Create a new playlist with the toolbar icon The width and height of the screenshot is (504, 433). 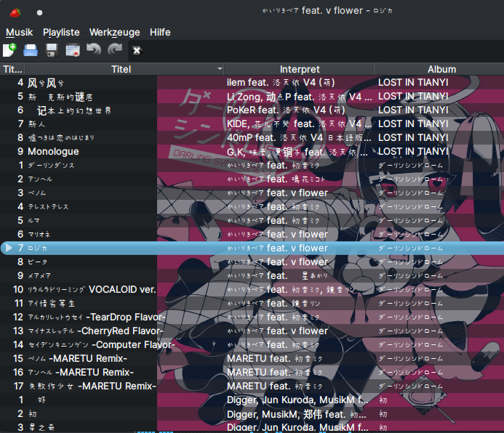[9, 50]
